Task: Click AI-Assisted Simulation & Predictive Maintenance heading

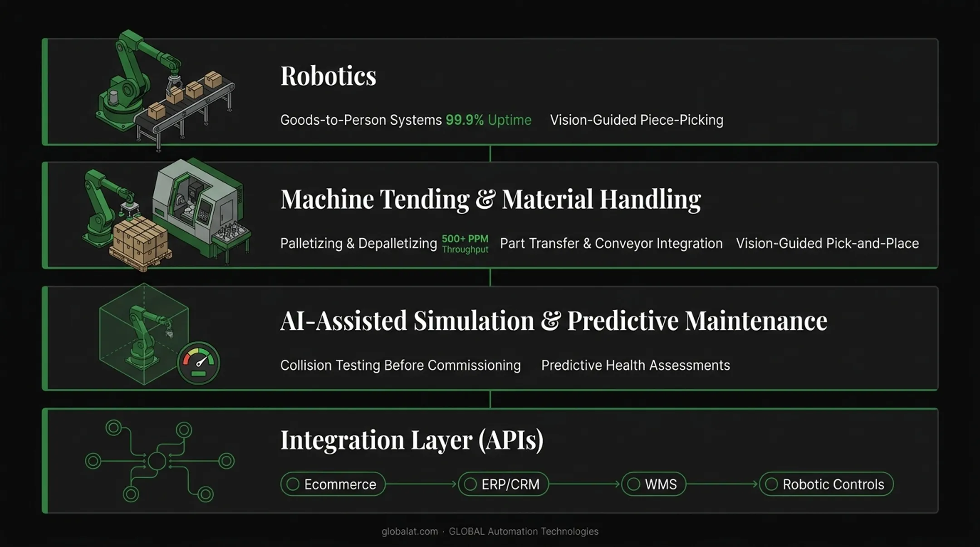Action: (554, 321)
